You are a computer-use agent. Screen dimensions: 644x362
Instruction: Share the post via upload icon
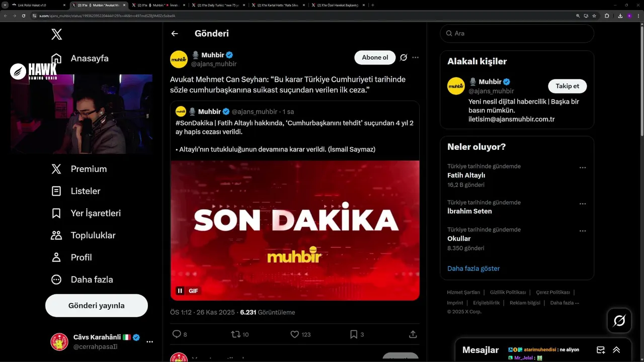[x=413, y=334]
